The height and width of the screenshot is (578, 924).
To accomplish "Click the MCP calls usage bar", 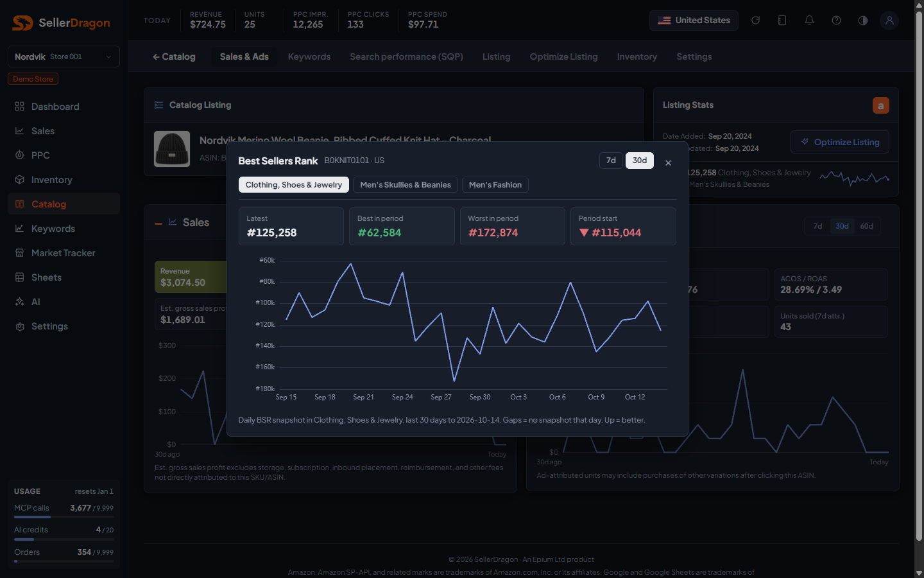I will tap(64, 517).
